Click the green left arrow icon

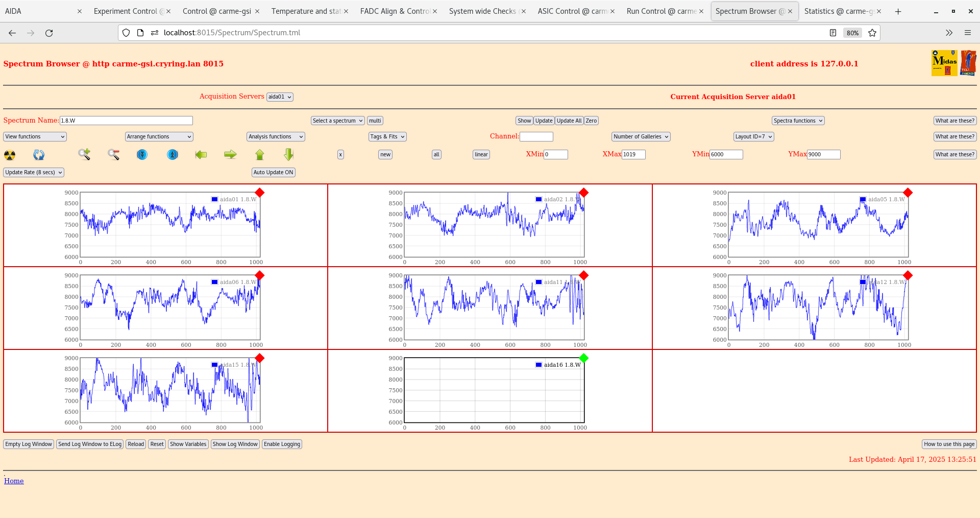[201, 154]
